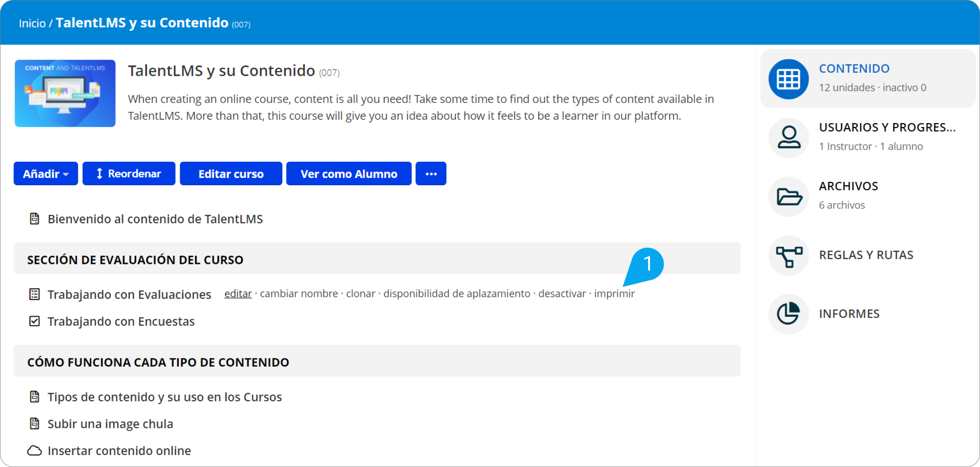This screenshot has height=467, width=980.
Task: Go to Inicio in the breadcrumb
Action: click(32, 23)
